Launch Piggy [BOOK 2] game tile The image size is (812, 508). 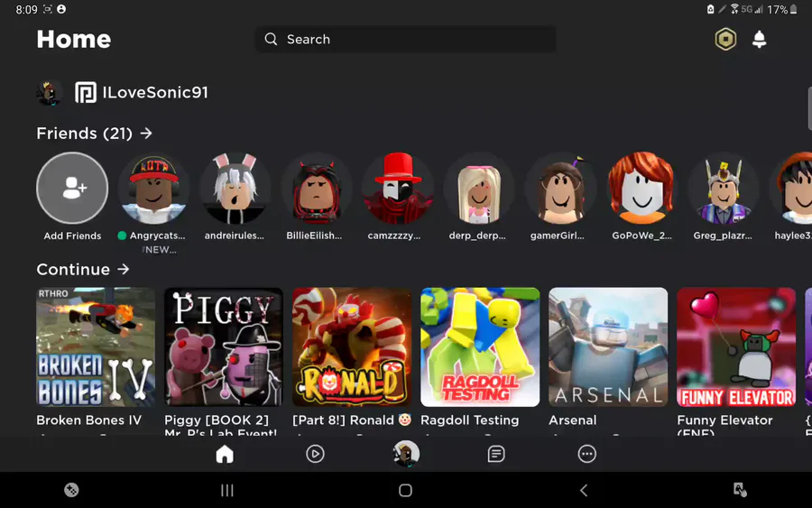(224, 347)
